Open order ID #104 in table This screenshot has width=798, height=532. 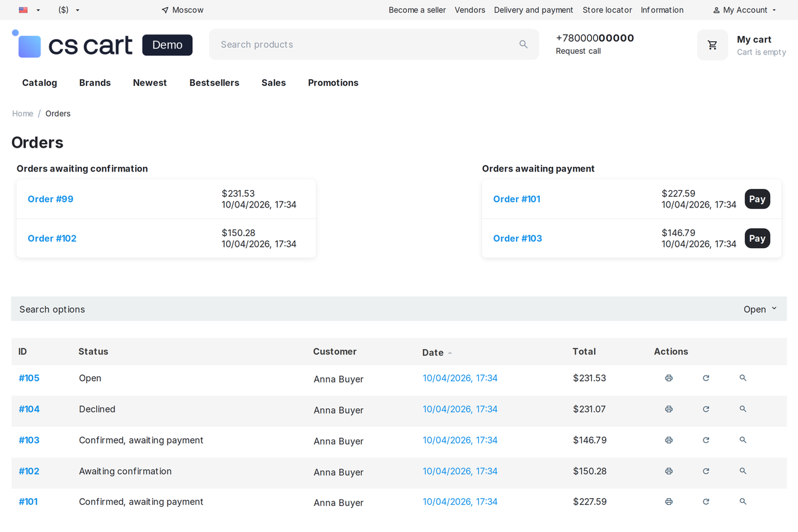click(29, 409)
